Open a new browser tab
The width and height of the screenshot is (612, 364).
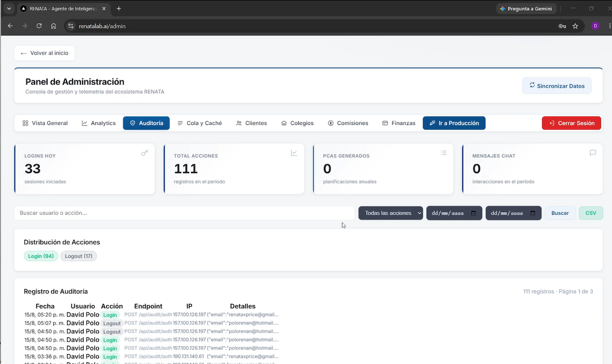click(x=119, y=9)
